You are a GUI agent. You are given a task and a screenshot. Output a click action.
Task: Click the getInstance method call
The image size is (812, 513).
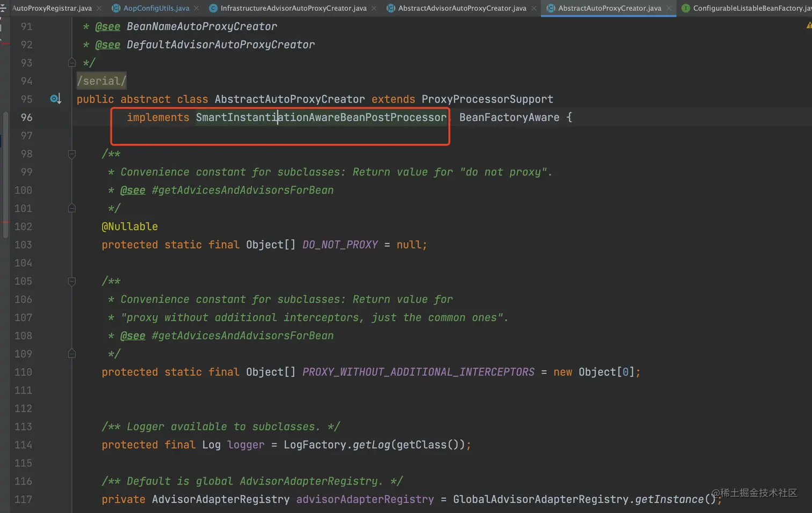670,500
